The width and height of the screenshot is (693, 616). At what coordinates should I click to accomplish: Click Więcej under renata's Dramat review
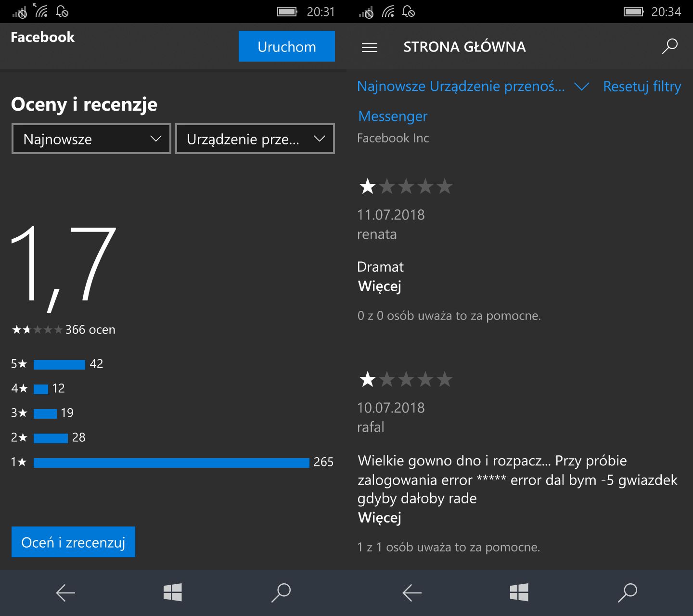[379, 286]
